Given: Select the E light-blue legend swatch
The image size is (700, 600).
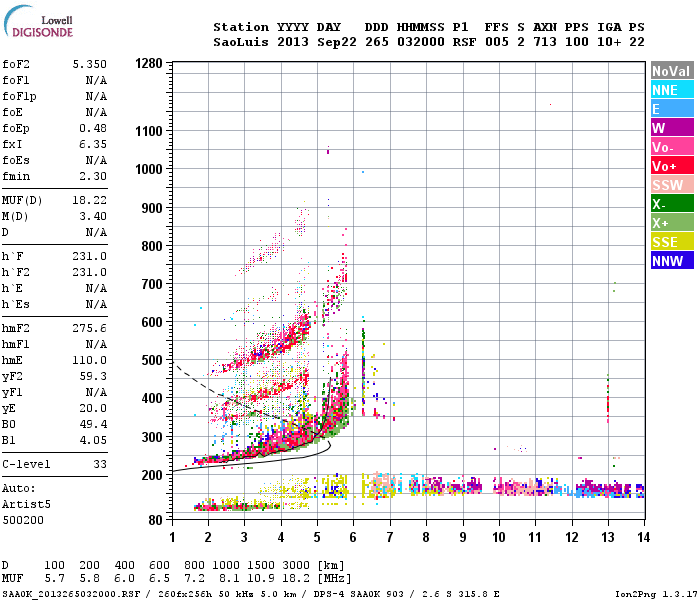Looking at the screenshot, I should (x=672, y=108).
